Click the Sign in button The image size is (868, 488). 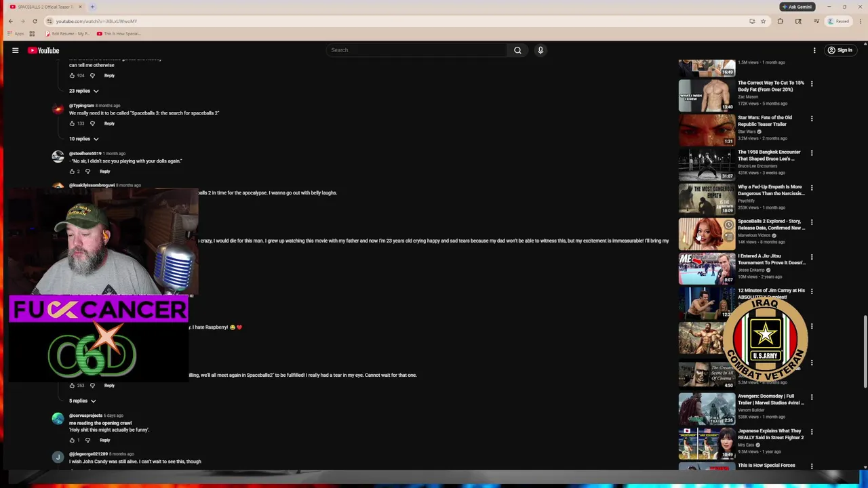coord(840,50)
